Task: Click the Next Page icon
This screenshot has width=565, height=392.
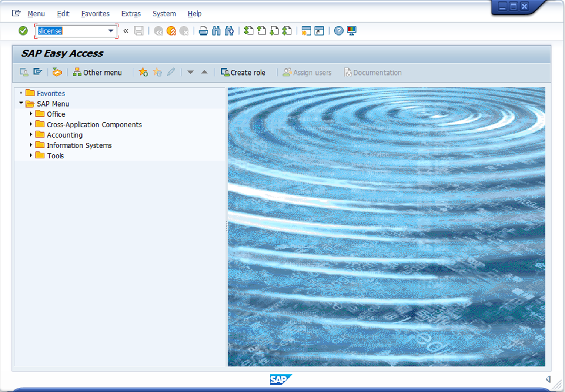Action: 274,31
